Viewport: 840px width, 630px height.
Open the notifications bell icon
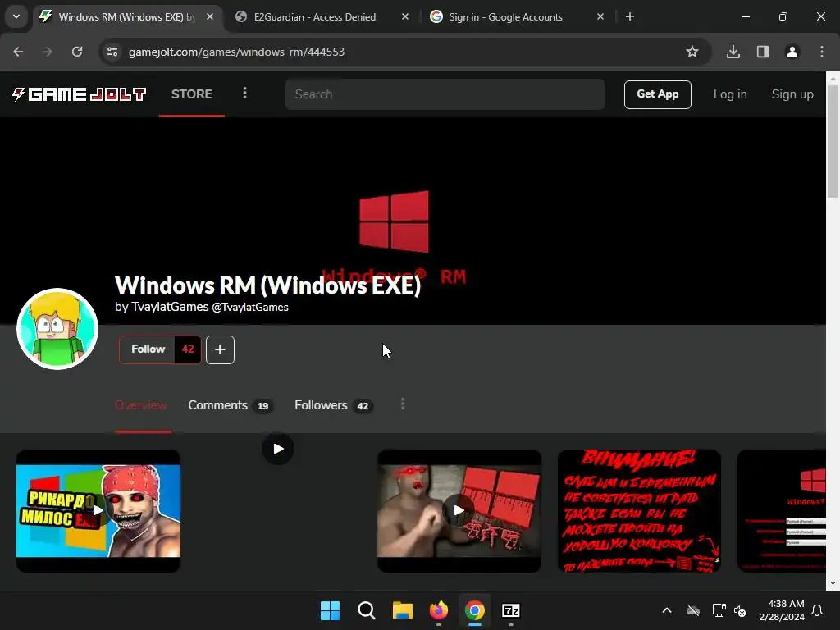point(818,610)
